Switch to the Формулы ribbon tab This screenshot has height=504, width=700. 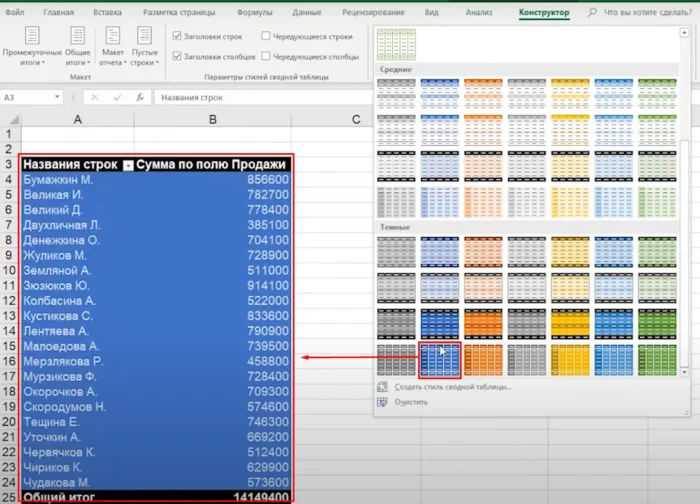(x=255, y=13)
